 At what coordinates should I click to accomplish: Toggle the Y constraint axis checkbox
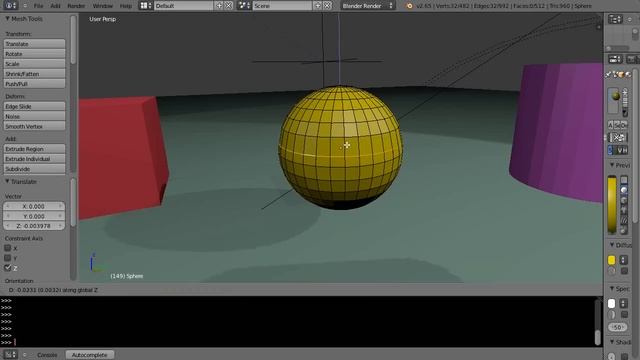pyautogui.click(x=7, y=258)
